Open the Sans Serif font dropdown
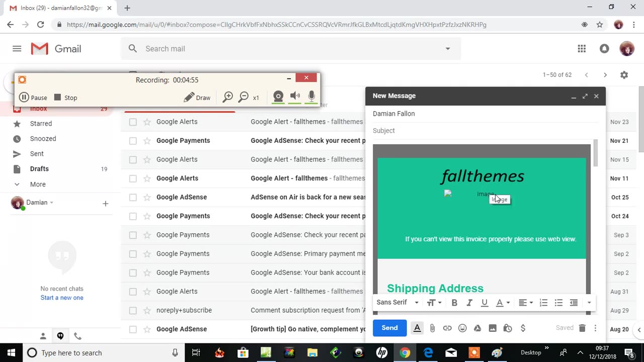This screenshot has width=644, height=362. [397, 303]
